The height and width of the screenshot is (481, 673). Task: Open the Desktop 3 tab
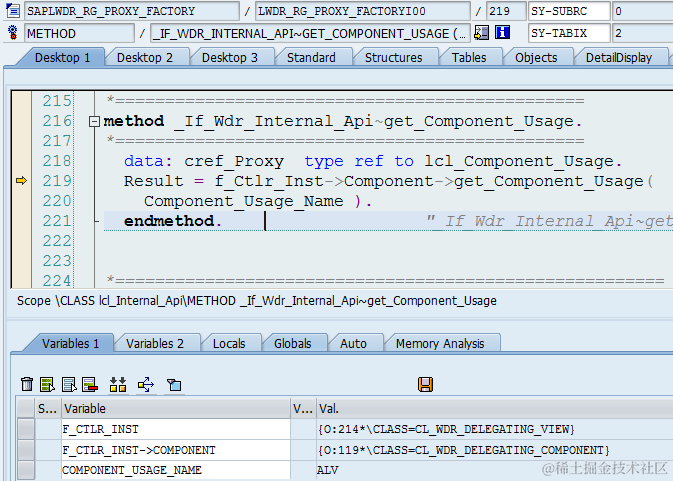230,57
